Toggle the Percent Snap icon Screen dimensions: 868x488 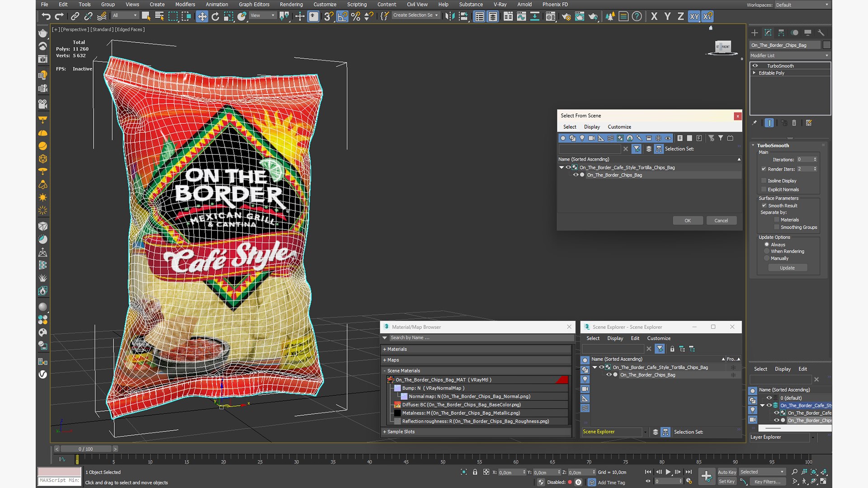point(356,17)
